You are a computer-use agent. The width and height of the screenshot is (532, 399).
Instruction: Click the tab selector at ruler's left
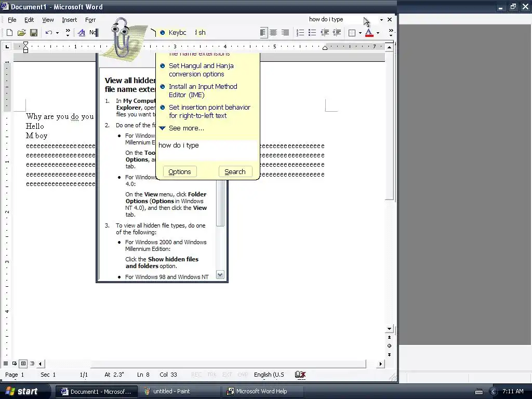coord(7,46)
